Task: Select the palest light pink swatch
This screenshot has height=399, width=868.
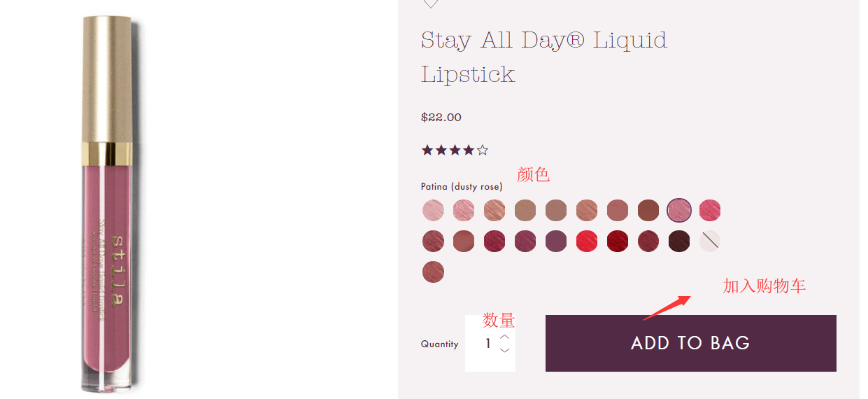Action: [433, 210]
